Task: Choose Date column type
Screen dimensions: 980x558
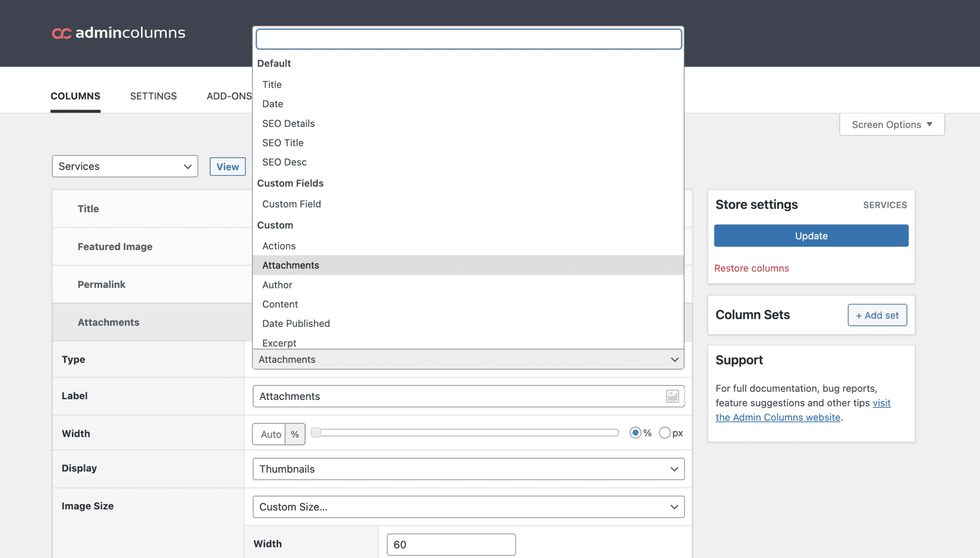Action: (468, 104)
